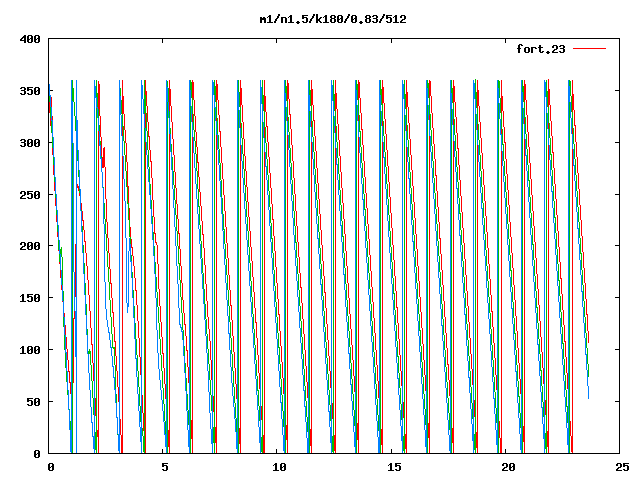Click the red legend line sample
Image resolution: width=640 pixels, height=480 pixels.
click(589, 49)
